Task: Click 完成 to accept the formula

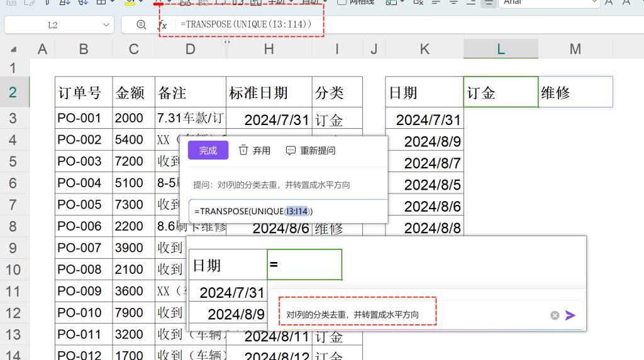Action: click(x=208, y=150)
